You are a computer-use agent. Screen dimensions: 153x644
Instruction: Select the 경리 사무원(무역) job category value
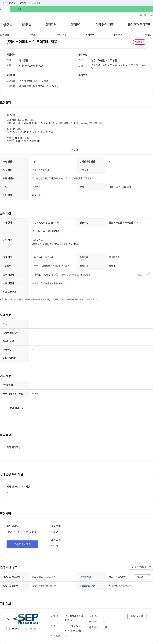(41, 170)
